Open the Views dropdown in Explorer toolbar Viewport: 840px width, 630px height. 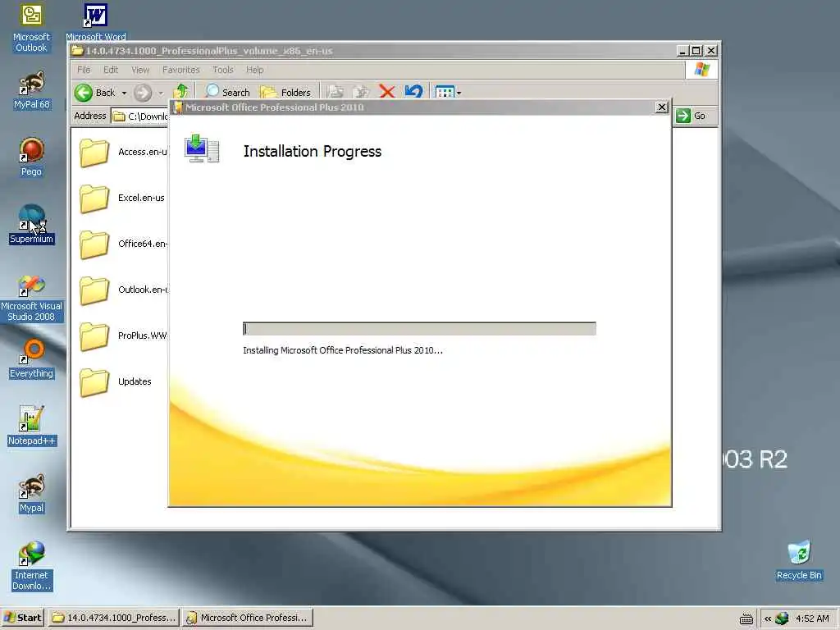point(448,93)
